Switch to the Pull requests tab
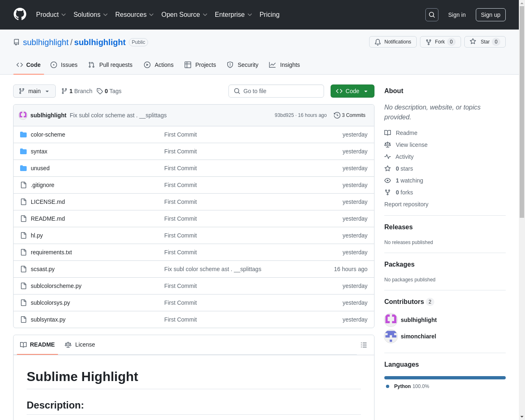This screenshot has width=525, height=420. (x=110, y=65)
